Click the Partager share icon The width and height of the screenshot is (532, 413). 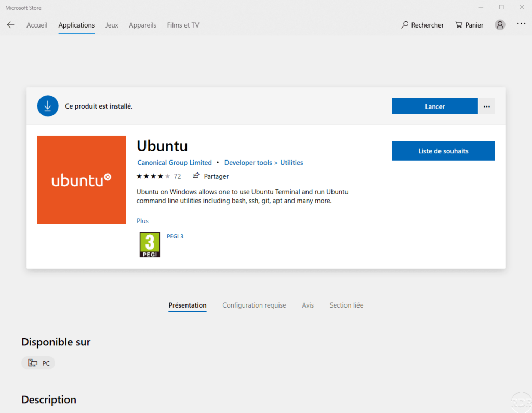point(196,176)
